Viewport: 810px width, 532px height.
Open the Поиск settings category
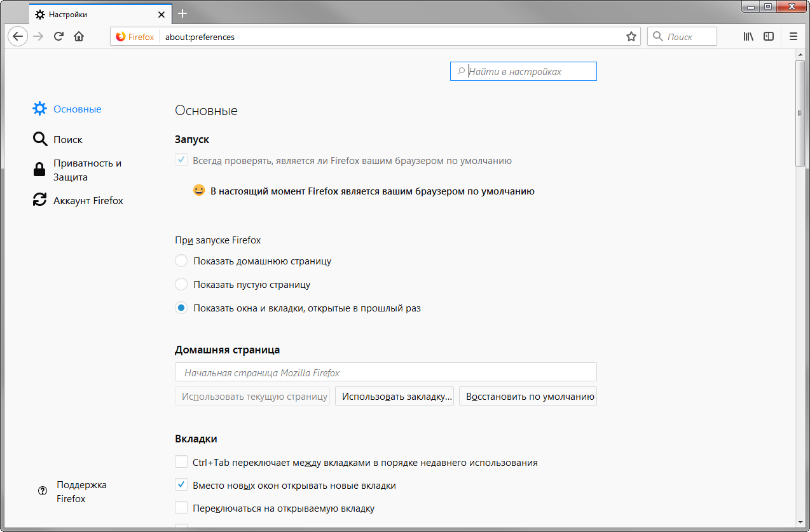click(x=67, y=139)
